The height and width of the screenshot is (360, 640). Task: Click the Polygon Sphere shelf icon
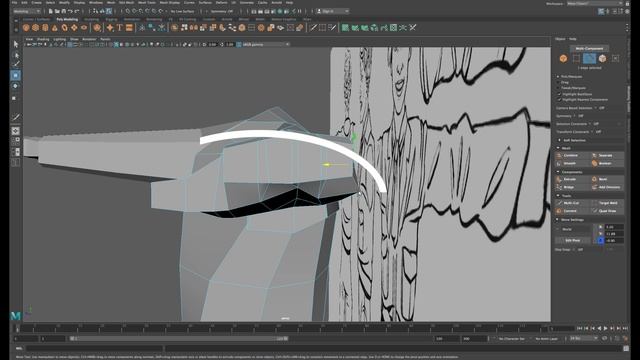click(26, 27)
